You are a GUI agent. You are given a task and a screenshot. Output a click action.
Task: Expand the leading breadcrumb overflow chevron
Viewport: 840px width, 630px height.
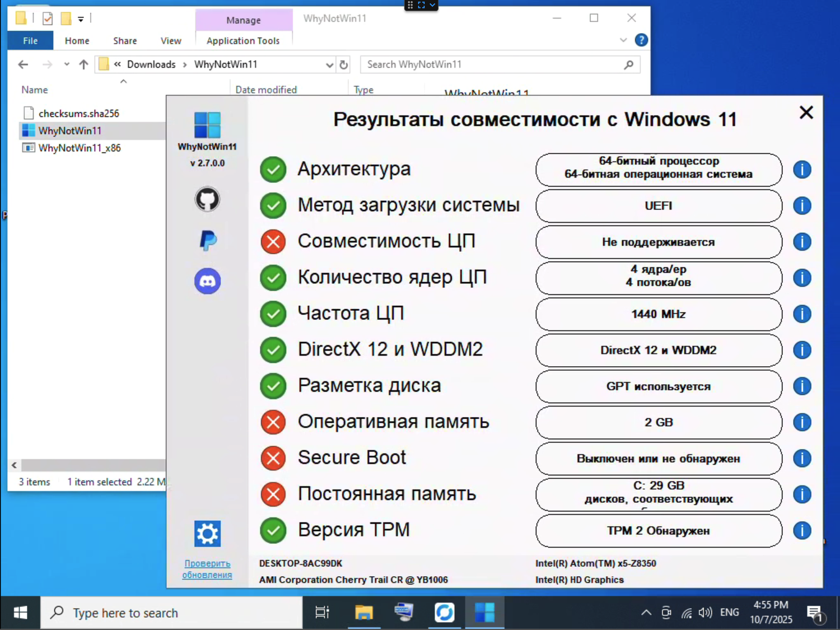click(x=118, y=64)
